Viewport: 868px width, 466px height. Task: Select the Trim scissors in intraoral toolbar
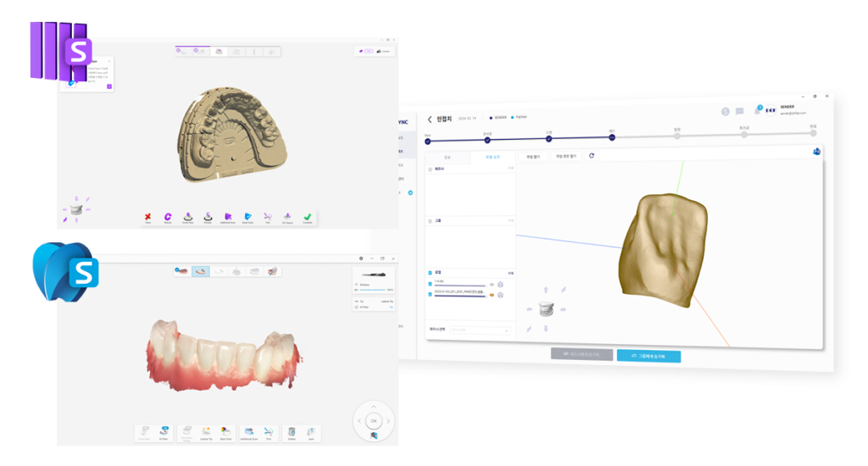pyautogui.click(x=269, y=433)
